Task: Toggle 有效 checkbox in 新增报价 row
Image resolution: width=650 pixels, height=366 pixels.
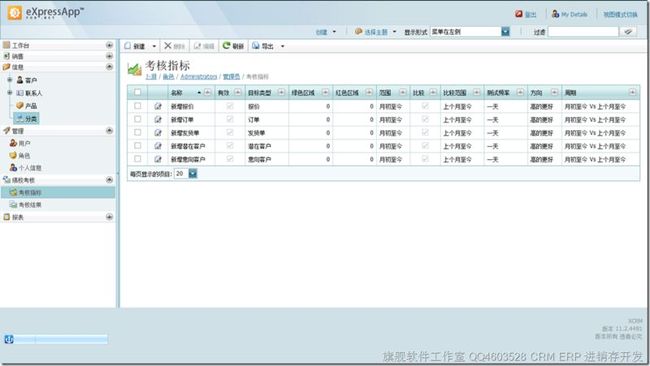Action: coord(230,106)
